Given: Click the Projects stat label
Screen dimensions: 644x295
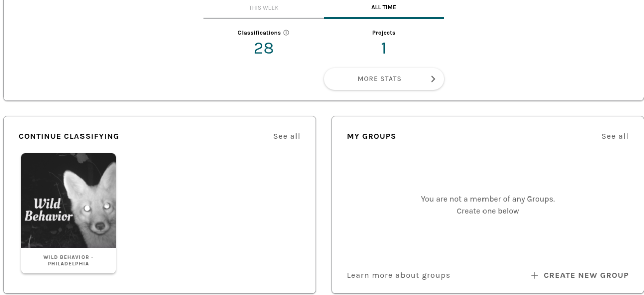Looking at the screenshot, I should [384, 33].
